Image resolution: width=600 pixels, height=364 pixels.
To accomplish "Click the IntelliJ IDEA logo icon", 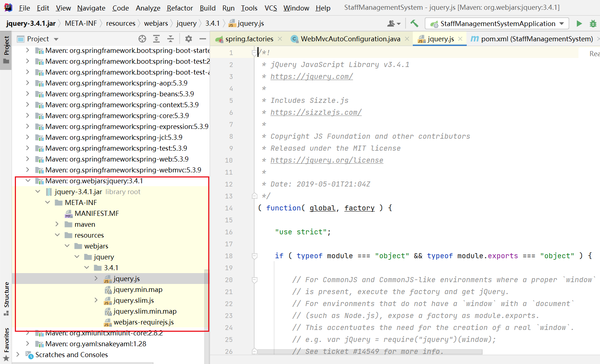I will [8, 7].
